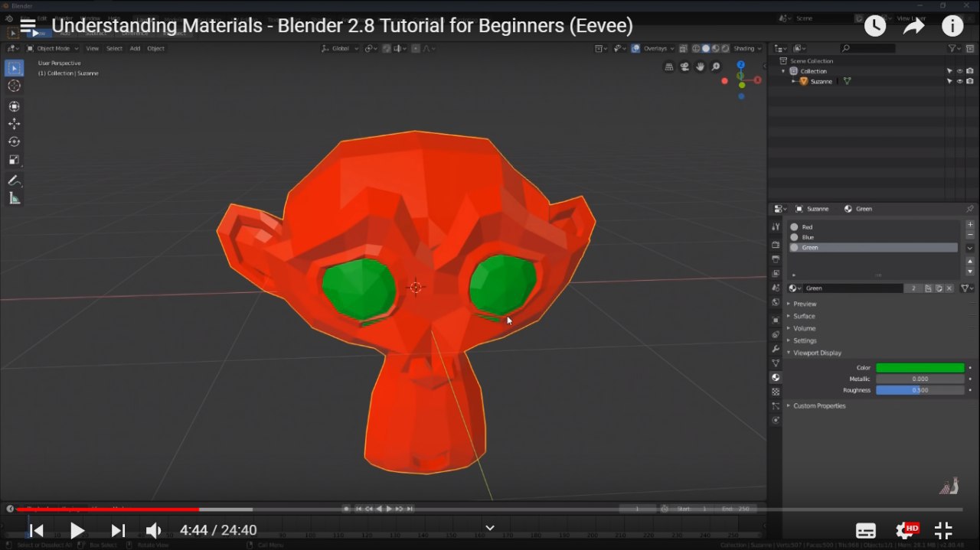Click the zoom magnifier navigation icon
This screenshot has width=980, height=550.
[x=716, y=67]
